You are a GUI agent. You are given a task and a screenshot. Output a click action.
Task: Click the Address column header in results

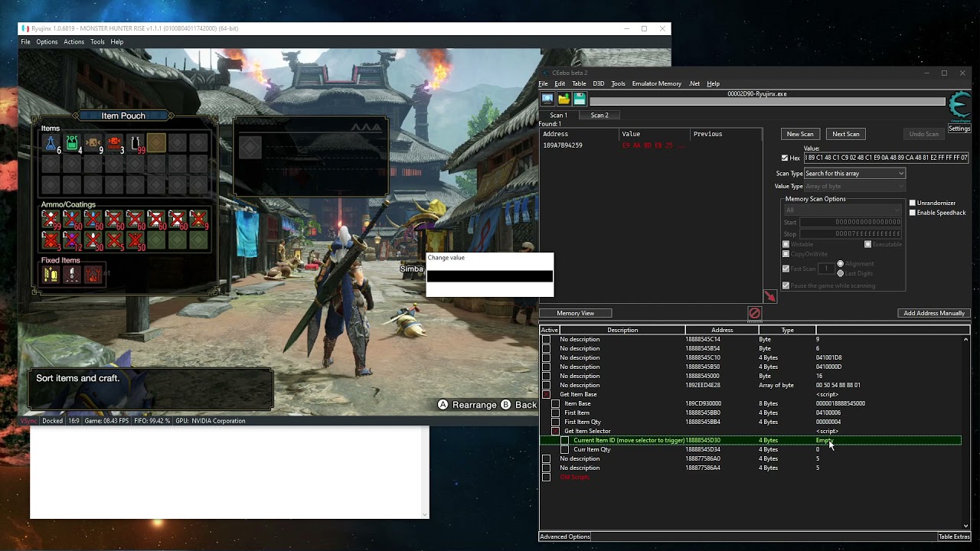pyautogui.click(x=579, y=134)
